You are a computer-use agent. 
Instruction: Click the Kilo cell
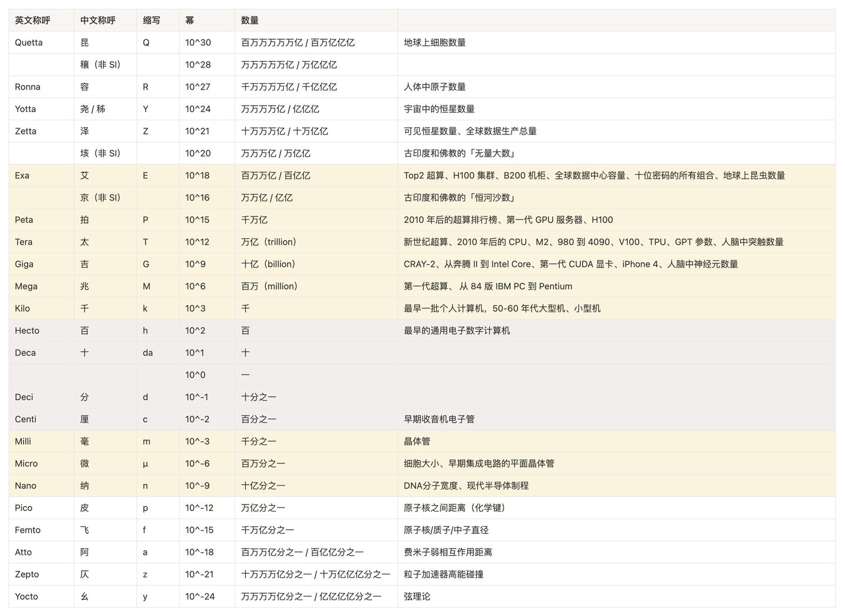coord(41,309)
